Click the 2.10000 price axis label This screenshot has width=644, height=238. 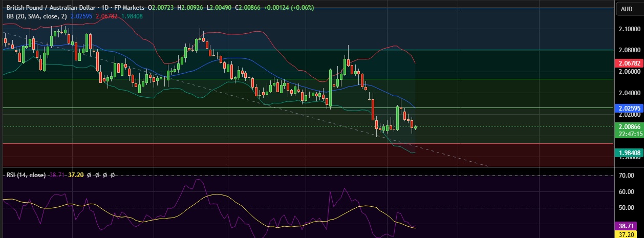(x=630, y=29)
